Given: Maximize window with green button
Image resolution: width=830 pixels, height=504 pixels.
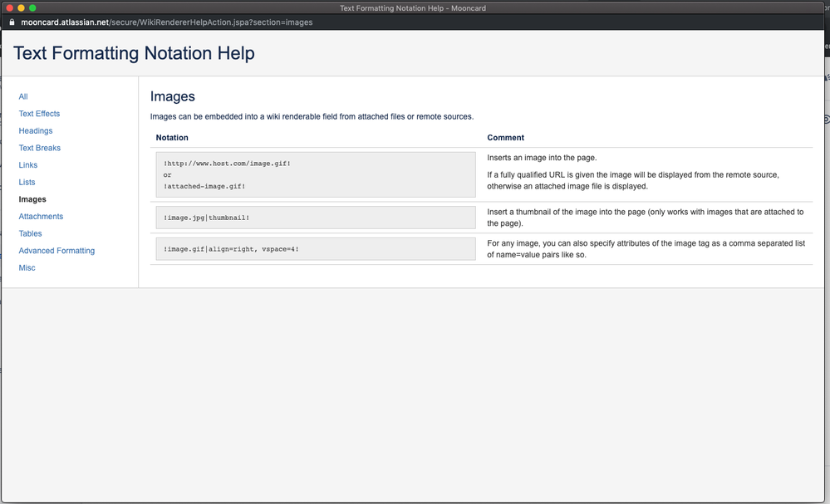Looking at the screenshot, I should pos(32,8).
